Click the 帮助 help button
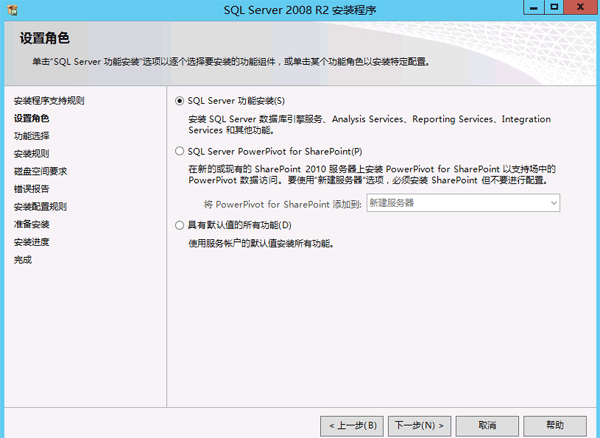This screenshot has width=600, height=438. (x=555, y=426)
